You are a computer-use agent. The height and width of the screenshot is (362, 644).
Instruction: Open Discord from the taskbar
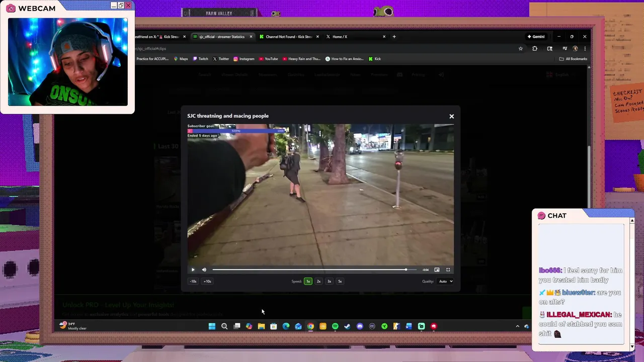click(360, 326)
